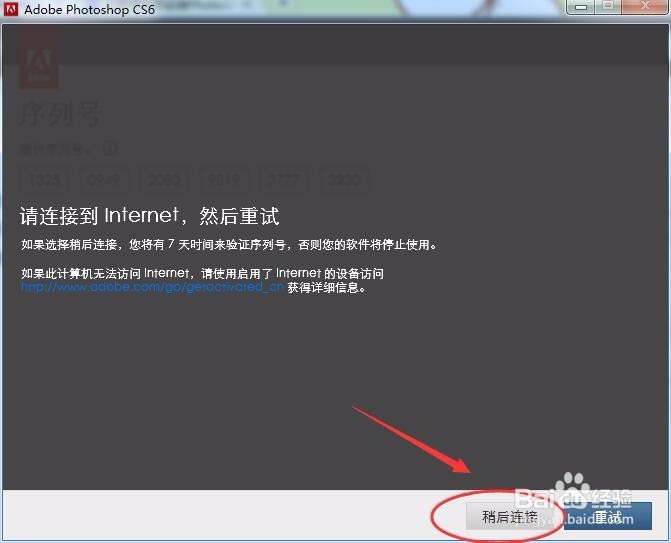Open the adobe.com getactivated link
671x543 pixels.
pos(152,287)
